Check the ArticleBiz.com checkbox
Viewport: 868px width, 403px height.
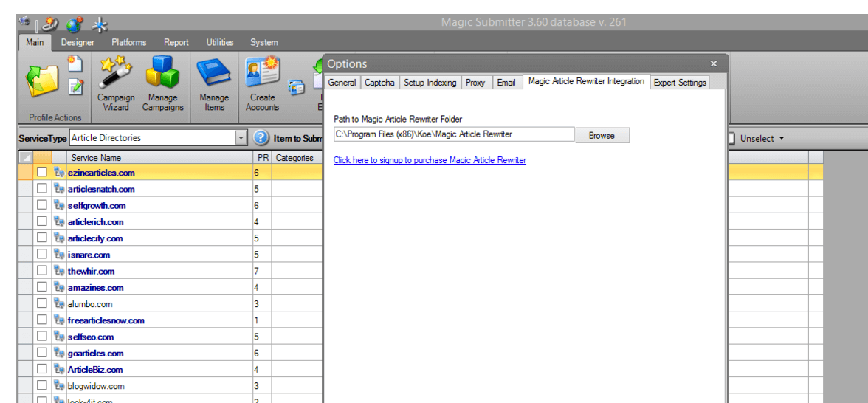coord(42,370)
